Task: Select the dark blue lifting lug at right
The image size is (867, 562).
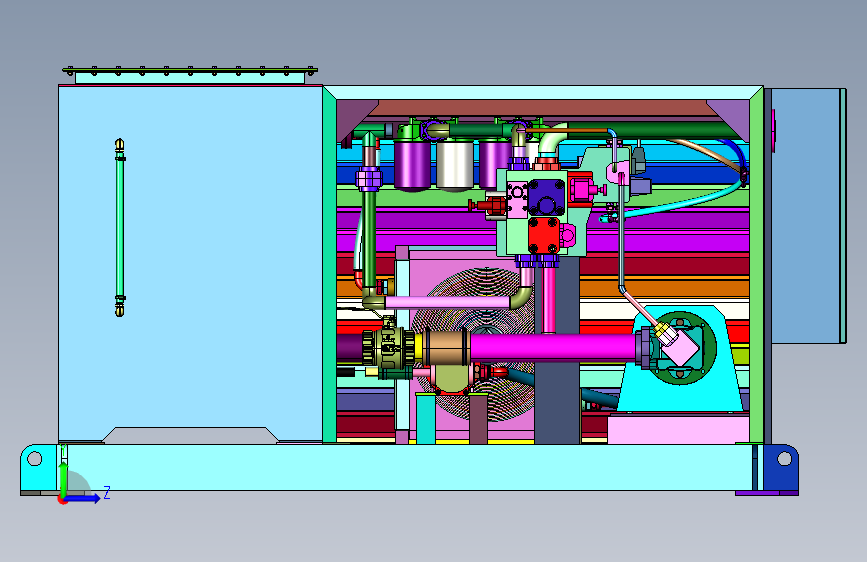Action: click(781, 467)
